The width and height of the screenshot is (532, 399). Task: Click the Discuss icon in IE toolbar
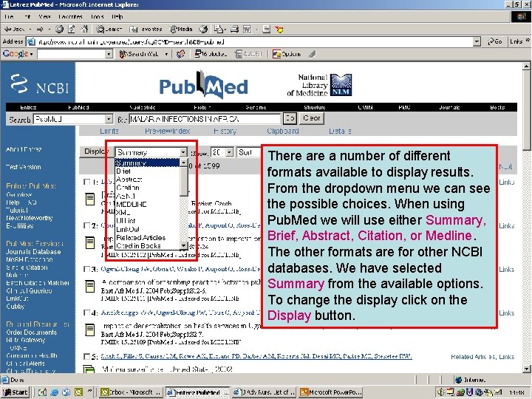click(266, 30)
